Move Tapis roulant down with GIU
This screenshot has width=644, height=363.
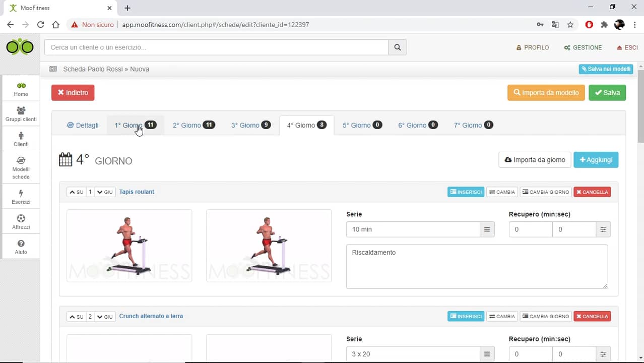(105, 192)
